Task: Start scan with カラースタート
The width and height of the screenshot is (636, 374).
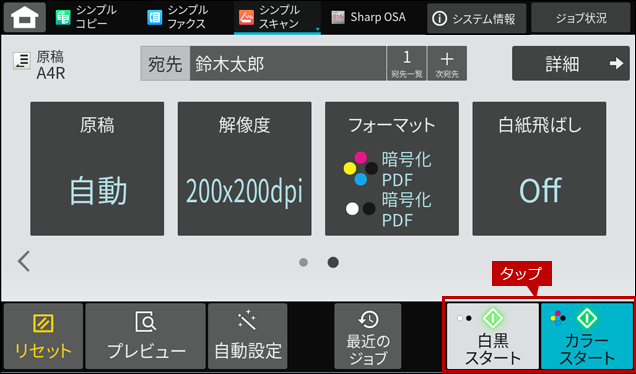Action: 587,336
